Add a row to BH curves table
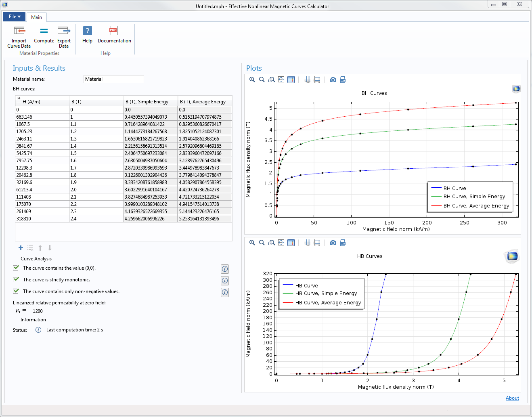 click(x=21, y=248)
